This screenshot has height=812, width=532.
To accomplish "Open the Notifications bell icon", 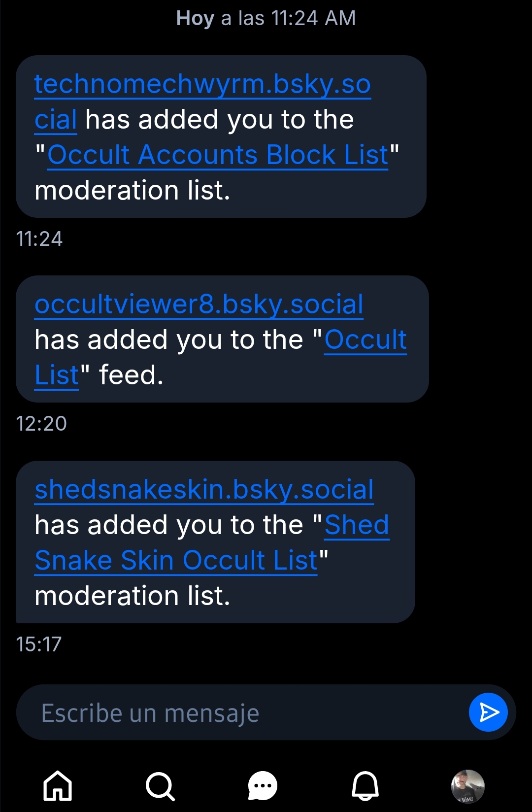I will pos(365,786).
